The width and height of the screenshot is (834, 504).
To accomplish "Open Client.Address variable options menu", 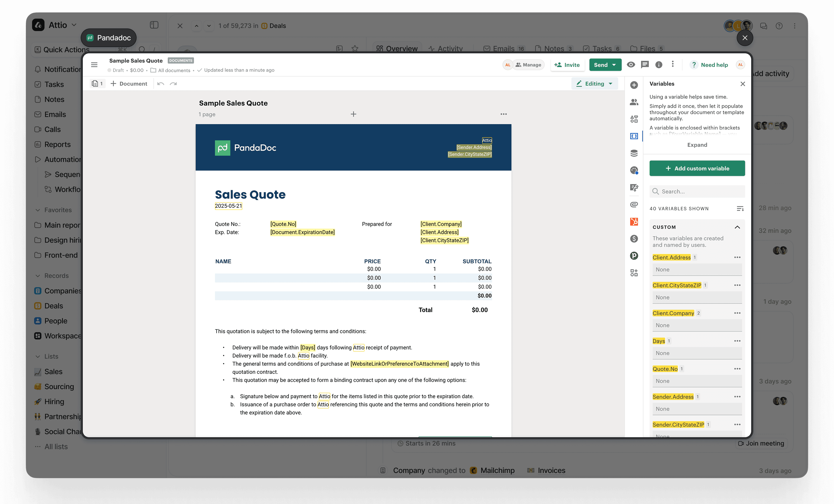I will (737, 257).
